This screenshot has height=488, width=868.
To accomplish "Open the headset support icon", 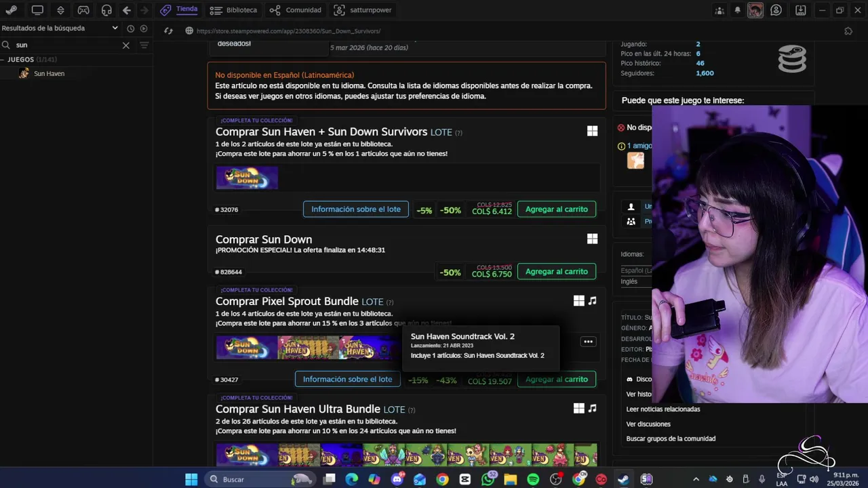I will tap(106, 10).
